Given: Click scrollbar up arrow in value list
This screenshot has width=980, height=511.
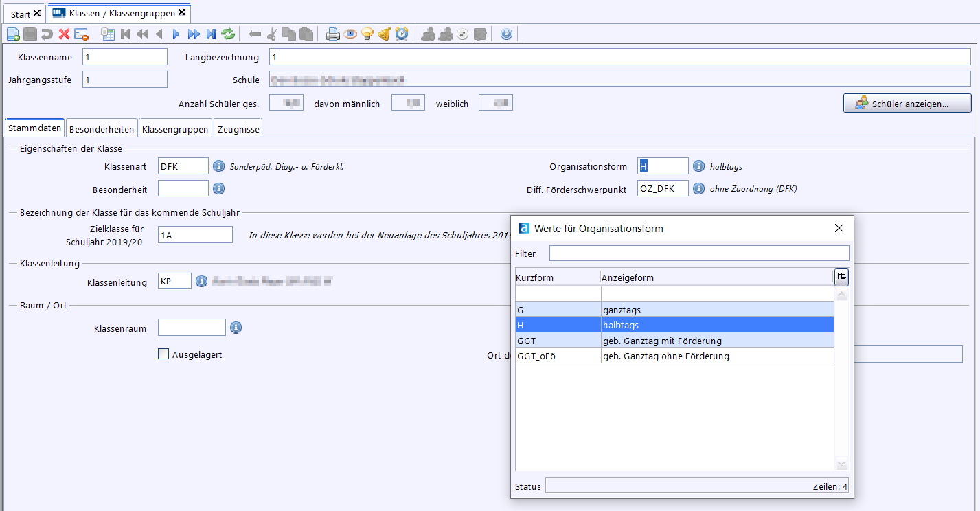Looking at the screenshot, I should coord(842,295).
